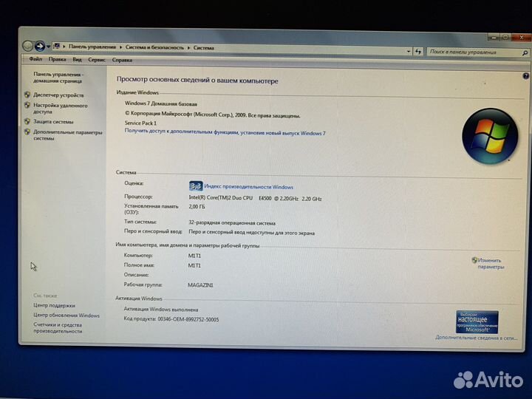Open the 'Вид' menu
This screenshot has width=532, height=399.
pyautogui.click(x=77, y=60)
